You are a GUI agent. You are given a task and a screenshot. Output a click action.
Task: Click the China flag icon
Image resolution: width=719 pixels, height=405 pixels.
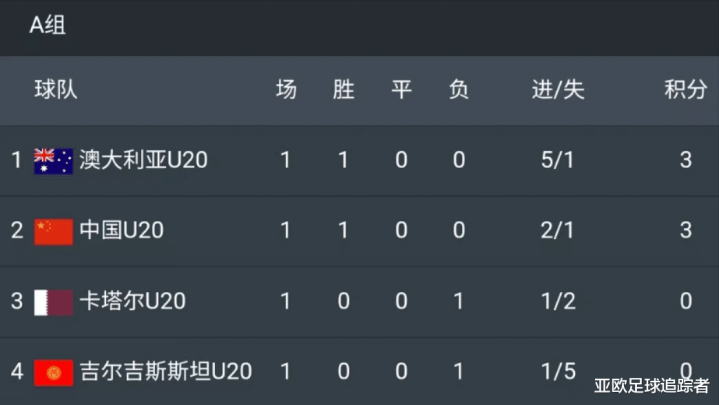click(53, 232)
